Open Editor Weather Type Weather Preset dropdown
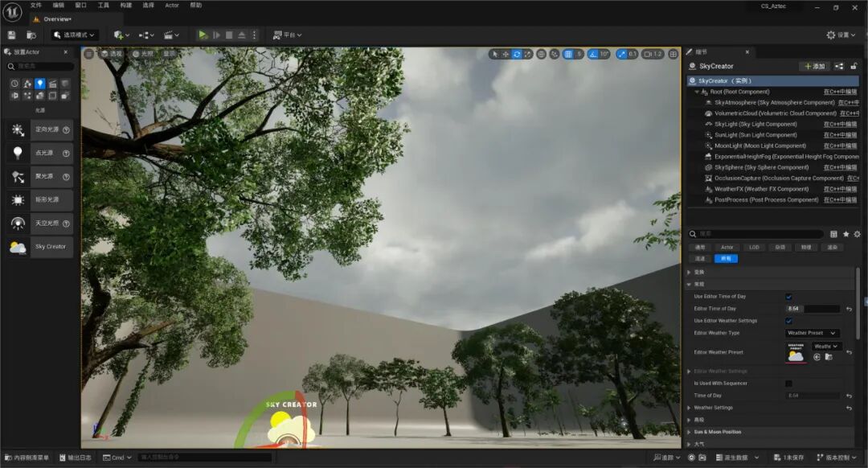Viewport: 868px width, 468px height. click(812, 333)
